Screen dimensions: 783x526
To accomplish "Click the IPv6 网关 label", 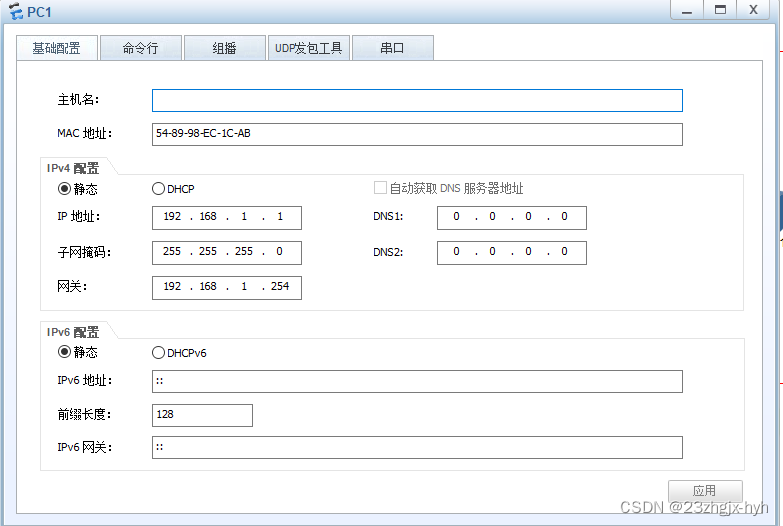I will point(84,447).
